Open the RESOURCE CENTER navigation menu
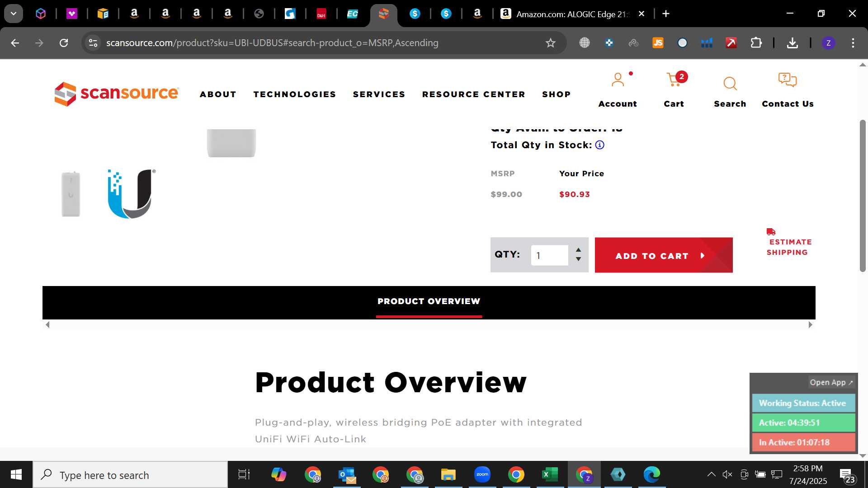Screen dimensions: 868x488 (473, 94)
